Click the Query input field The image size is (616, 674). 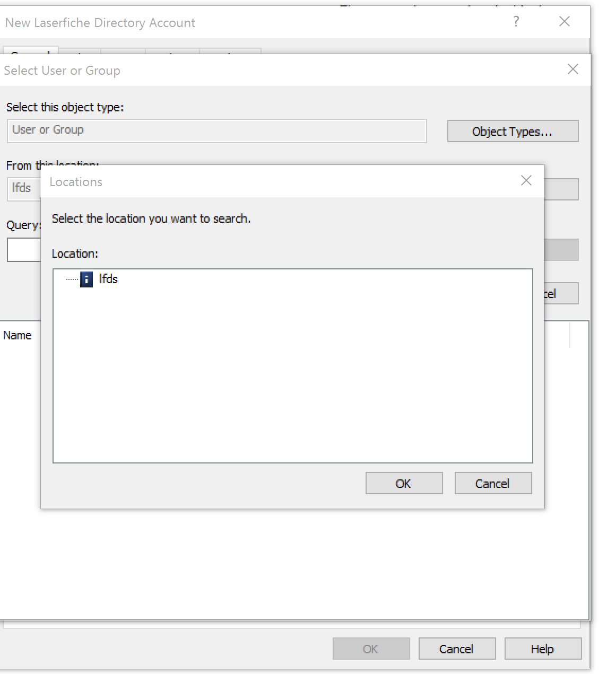pyautogui.click(x=24, y=250)
